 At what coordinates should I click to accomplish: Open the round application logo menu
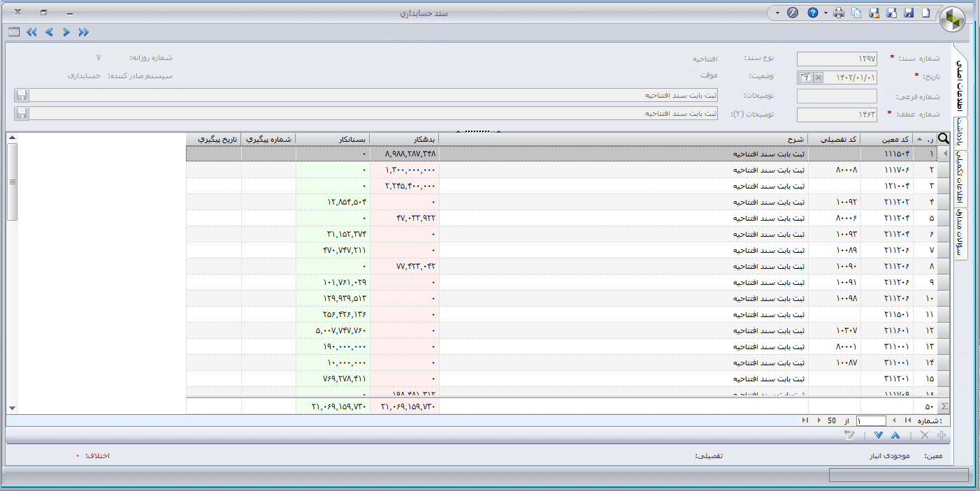pos(952,21)
